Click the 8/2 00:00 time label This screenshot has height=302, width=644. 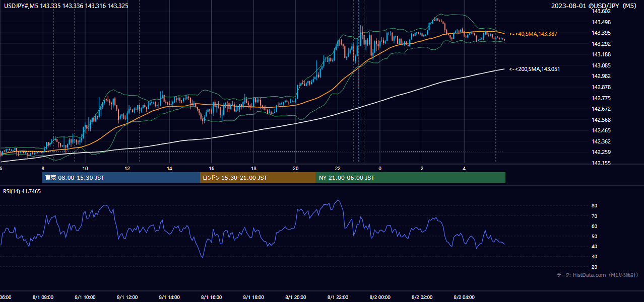[380, 297]
